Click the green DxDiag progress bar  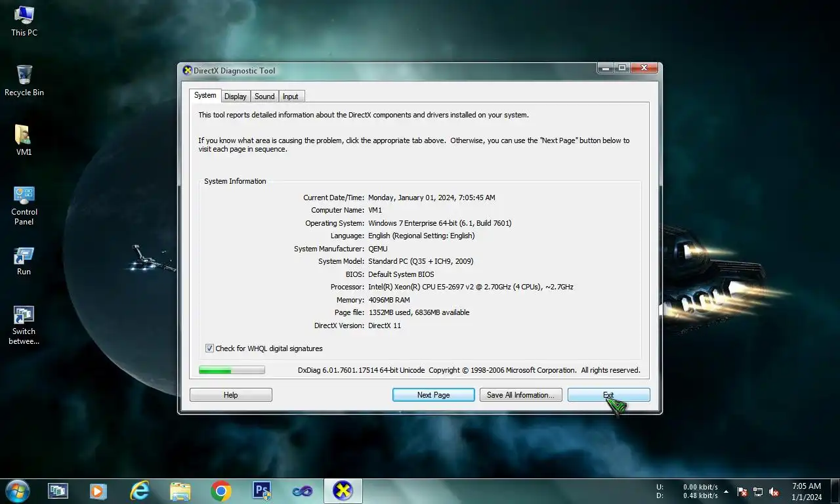232,370
